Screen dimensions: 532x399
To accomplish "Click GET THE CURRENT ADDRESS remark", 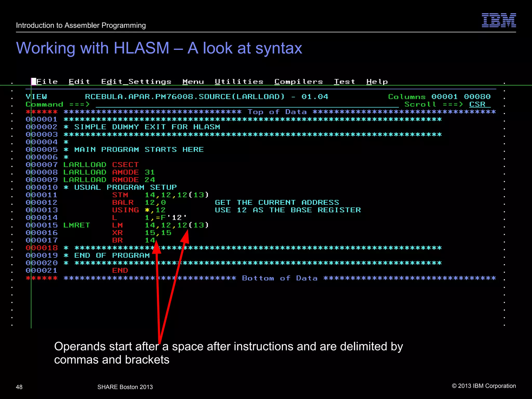I will pos(277,202).
